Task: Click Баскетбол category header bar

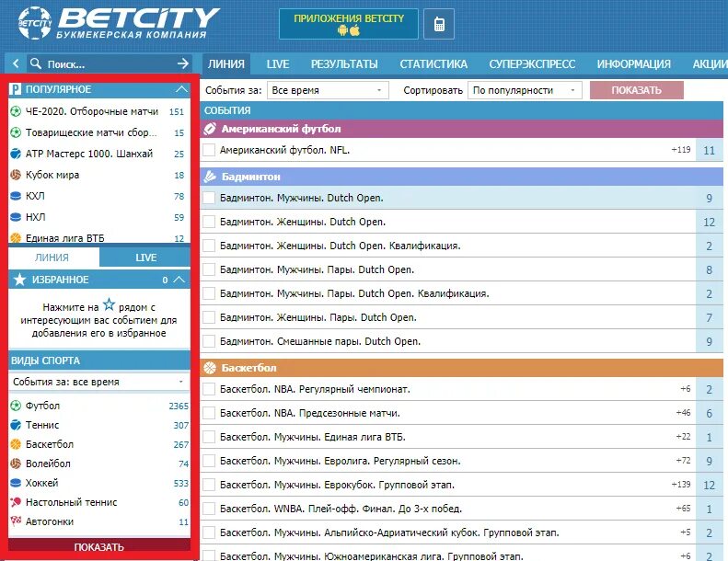Action: coord(461,368)
